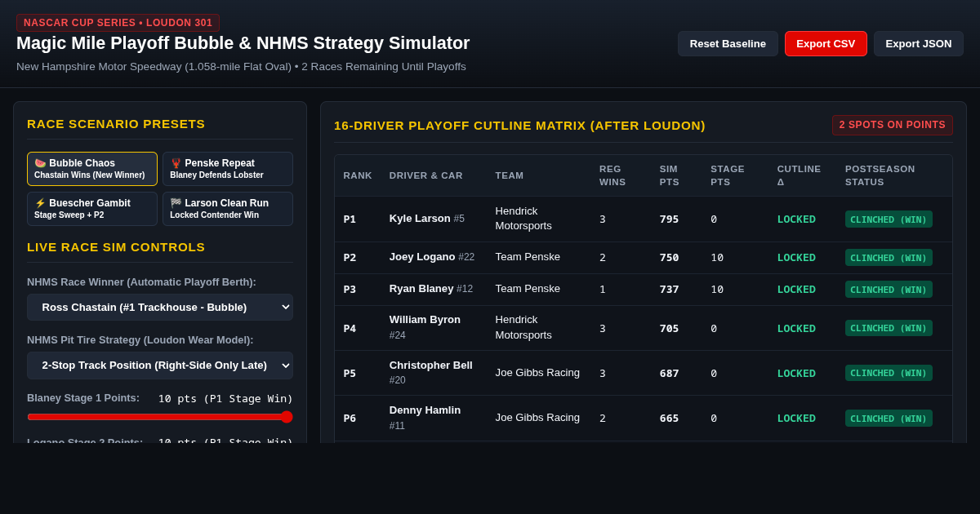
Task: Export results with Export CSV
Action: (826, 43)
